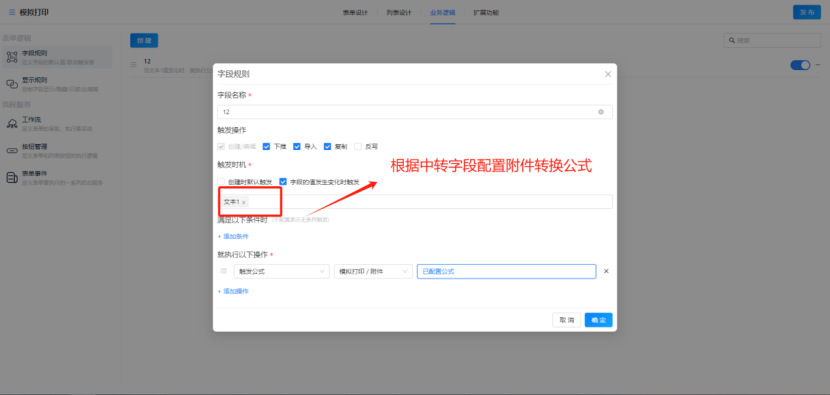830x395 pixels.
Task: Click the 字段名称 text field containing 12
Action: click(415, 112)
